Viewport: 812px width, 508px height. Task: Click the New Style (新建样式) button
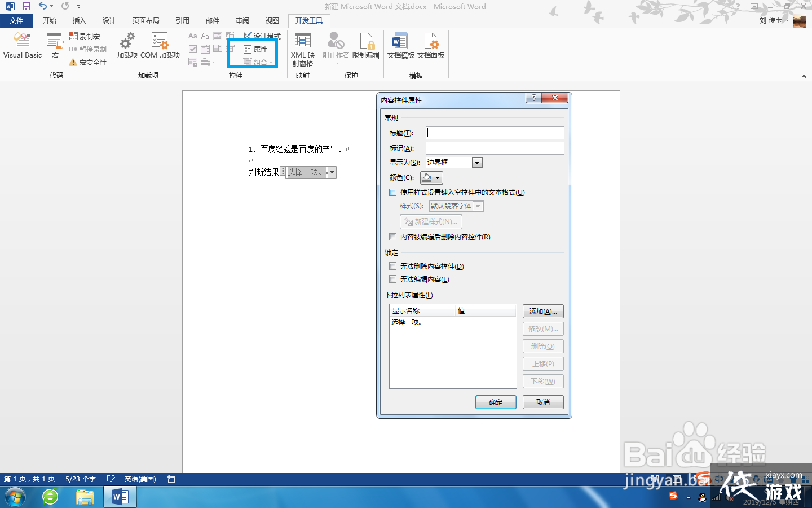tap(431, 222)
